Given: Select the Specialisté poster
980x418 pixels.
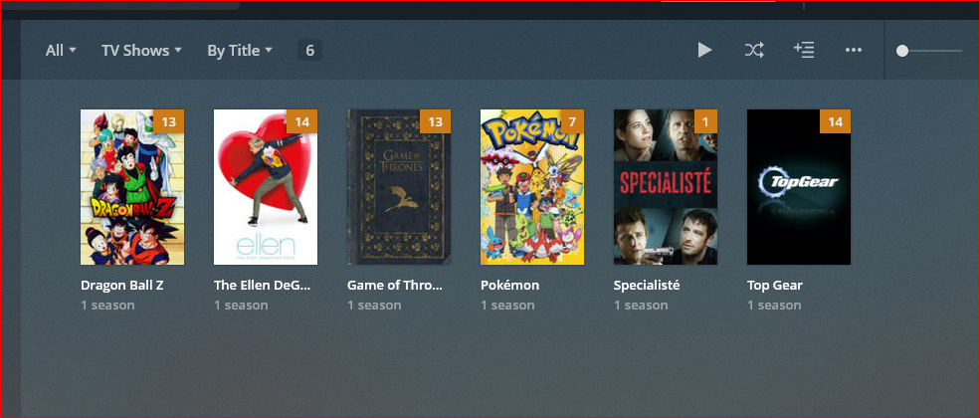Looking at the screenshot, I should (666, 187).
